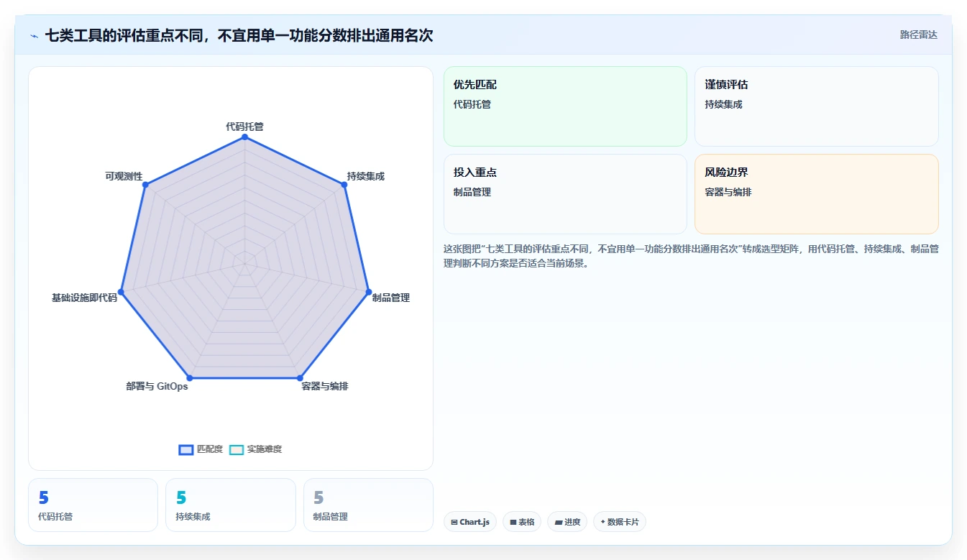Click the 进度 tag chip
The height and width of the screenshot is (560, 967).
click(567, 522)
